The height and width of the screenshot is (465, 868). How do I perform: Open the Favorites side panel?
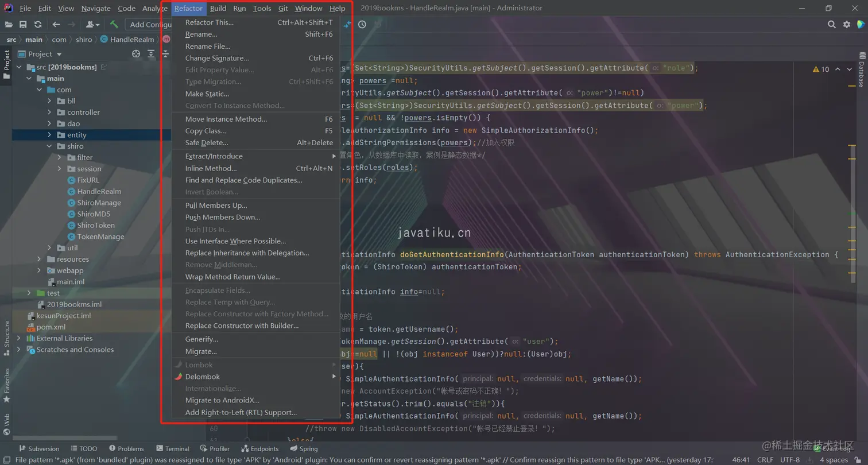pyautogui.click(x=6, y=385)
